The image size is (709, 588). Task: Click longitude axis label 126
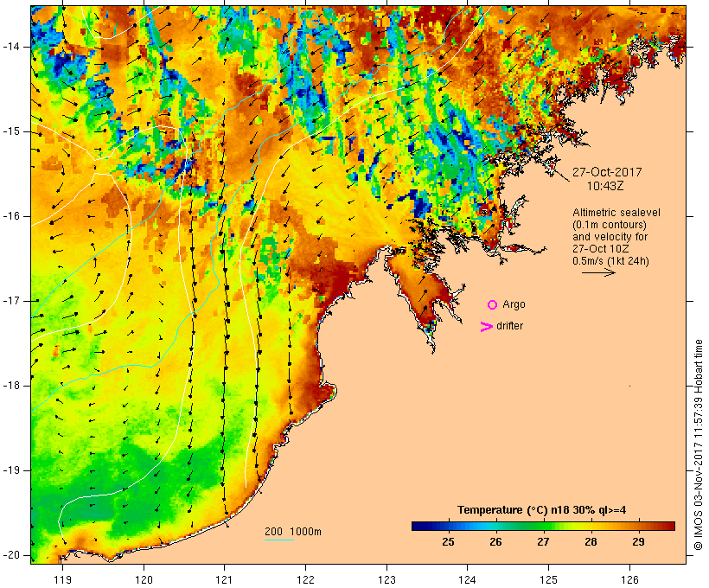coord(629,579)
